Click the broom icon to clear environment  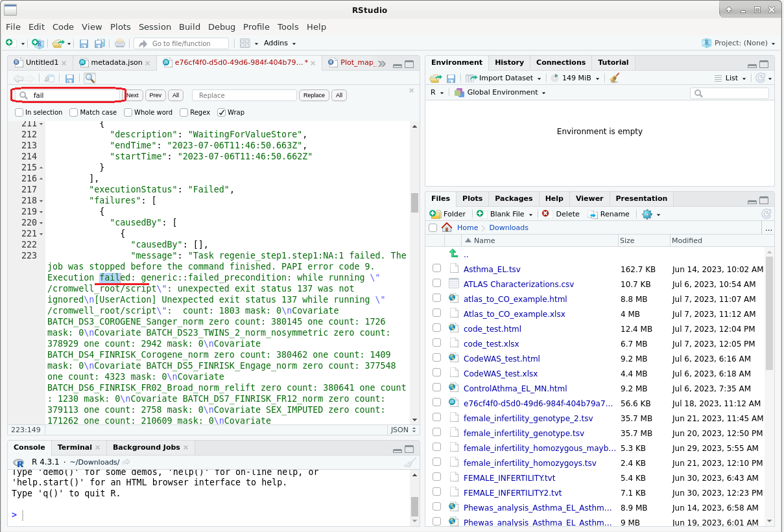coord(615,78)
